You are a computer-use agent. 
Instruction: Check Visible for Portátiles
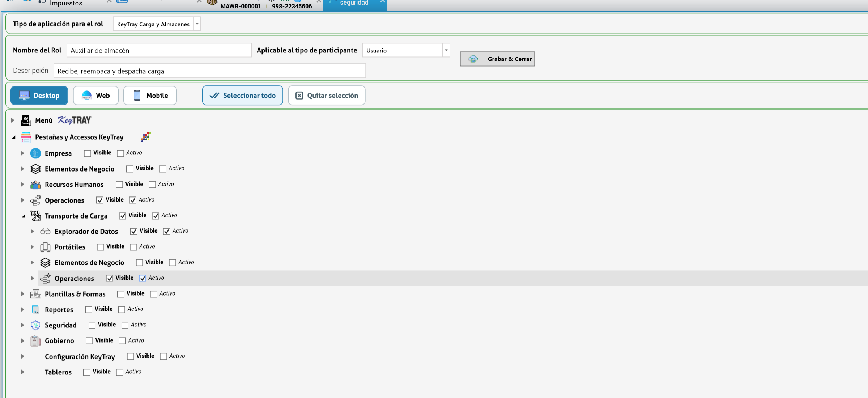[101, 247]
